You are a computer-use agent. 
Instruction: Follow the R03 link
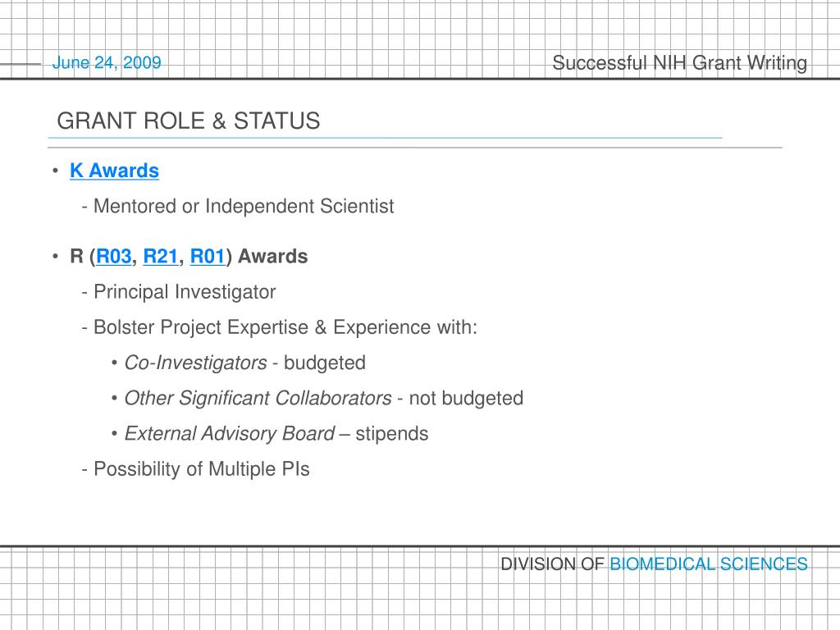[113, 256]
